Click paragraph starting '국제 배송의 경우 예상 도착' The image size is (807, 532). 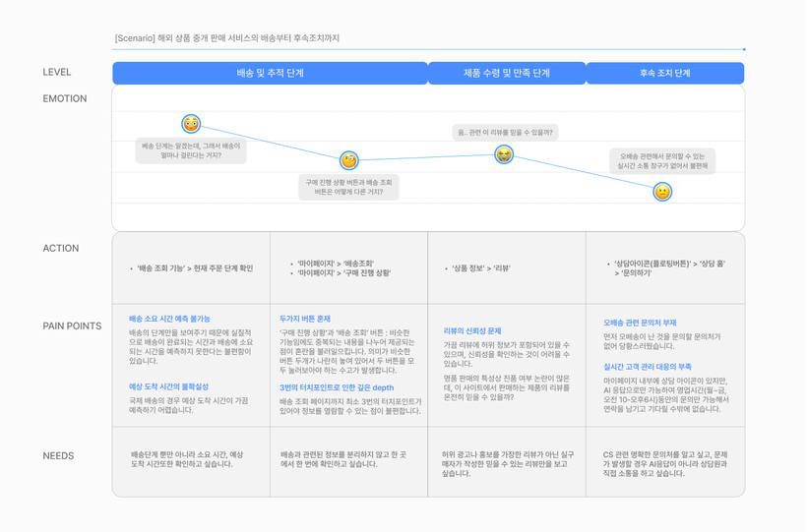tap(188, 405)
